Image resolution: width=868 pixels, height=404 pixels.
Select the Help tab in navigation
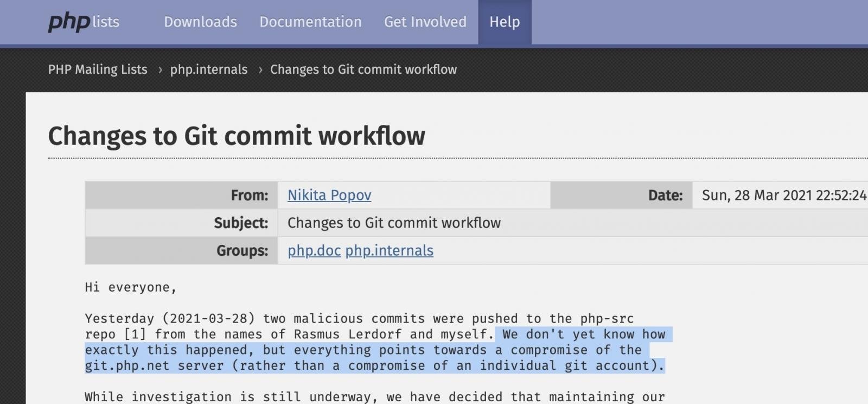tap(505, 22)
